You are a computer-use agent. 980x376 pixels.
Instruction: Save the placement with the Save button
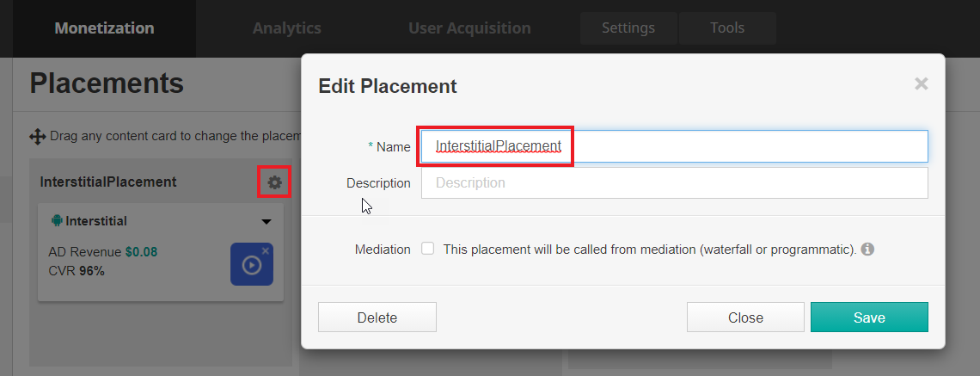pos(868,317)
